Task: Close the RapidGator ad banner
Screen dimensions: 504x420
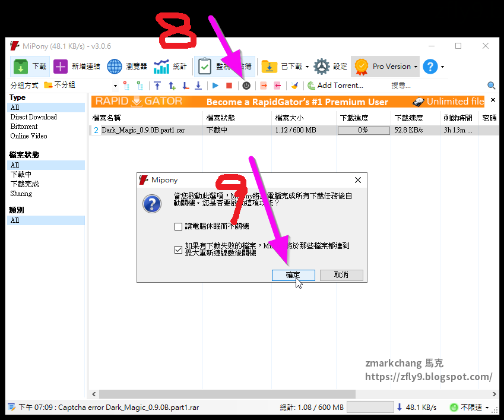Action: click(x=493, y=100)
